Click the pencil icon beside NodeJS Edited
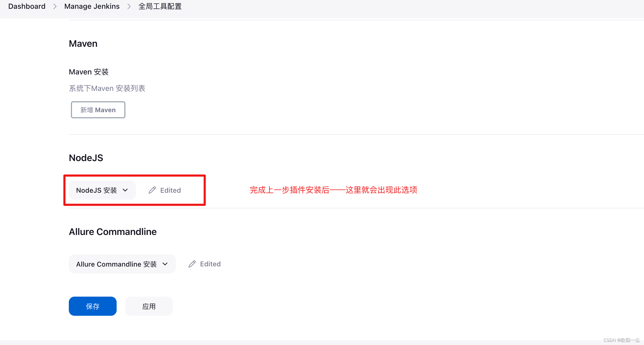644x345 pixels. [x=152, y=190]
